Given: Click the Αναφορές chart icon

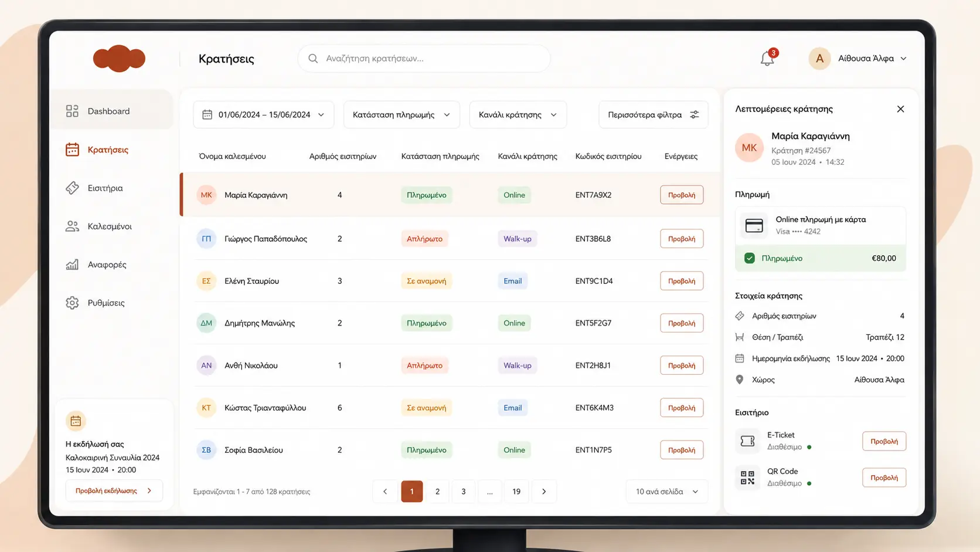Looking at the screenshot, I should [x=72, y=265].
